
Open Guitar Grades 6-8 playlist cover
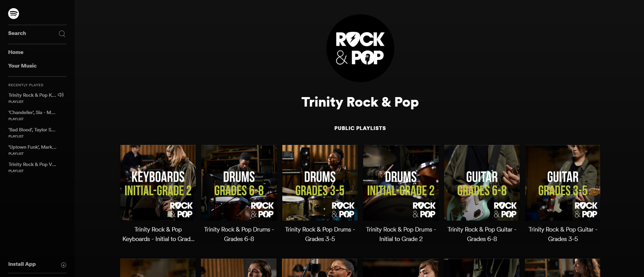click(482, 183)
